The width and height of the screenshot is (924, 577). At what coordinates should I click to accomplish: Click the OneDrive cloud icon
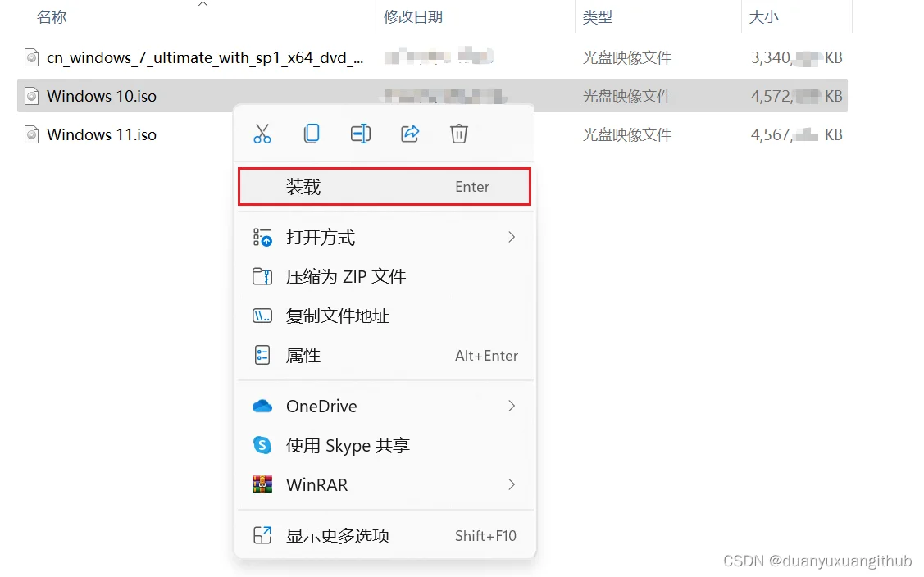tap(262, 406)
